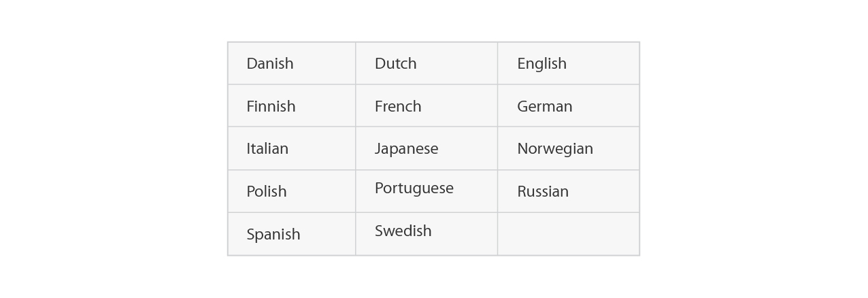Click the Dutch language cell

427,63
